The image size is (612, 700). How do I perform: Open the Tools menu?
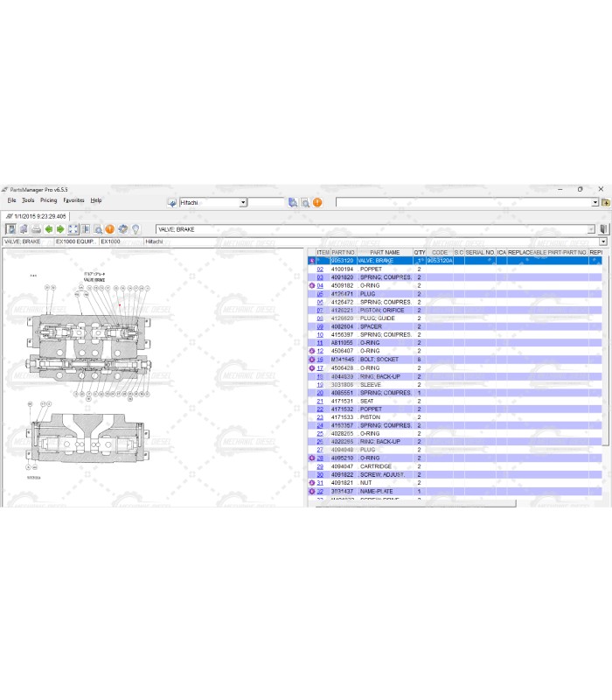(28, 200)
